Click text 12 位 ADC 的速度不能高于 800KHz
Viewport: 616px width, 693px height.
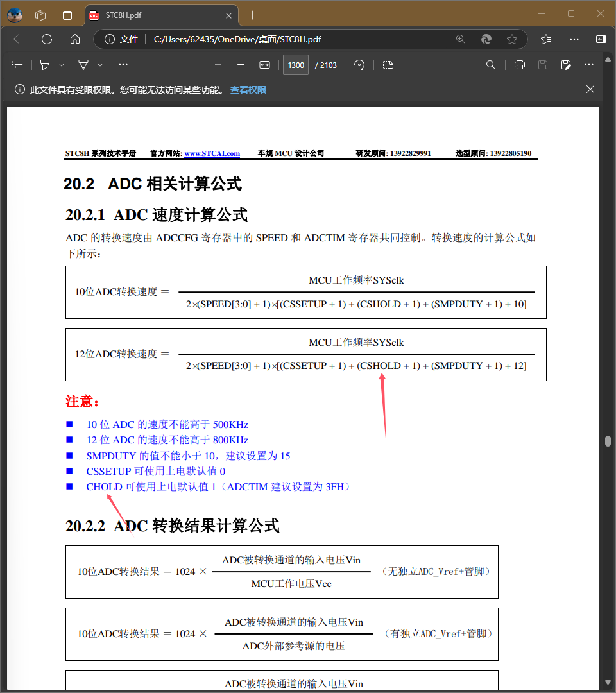tap(167, 440)
